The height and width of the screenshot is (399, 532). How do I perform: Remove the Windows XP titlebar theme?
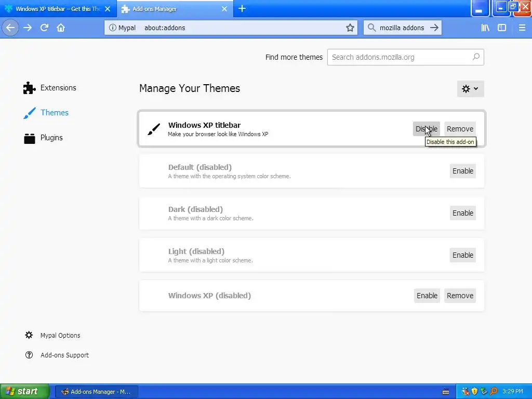[x=460, y=129]
